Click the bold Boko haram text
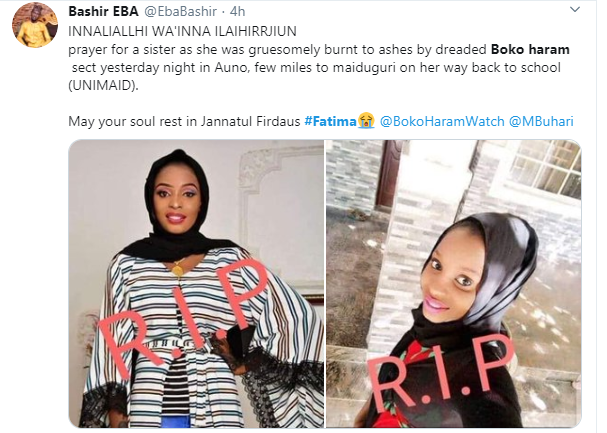 point(530,50)
